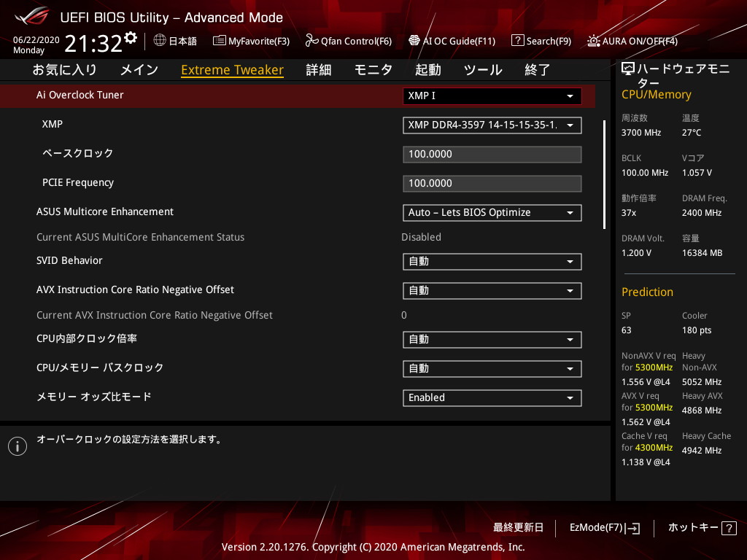Open ASUS Multicore Enhancement dropdown

(x=492, y=213)
